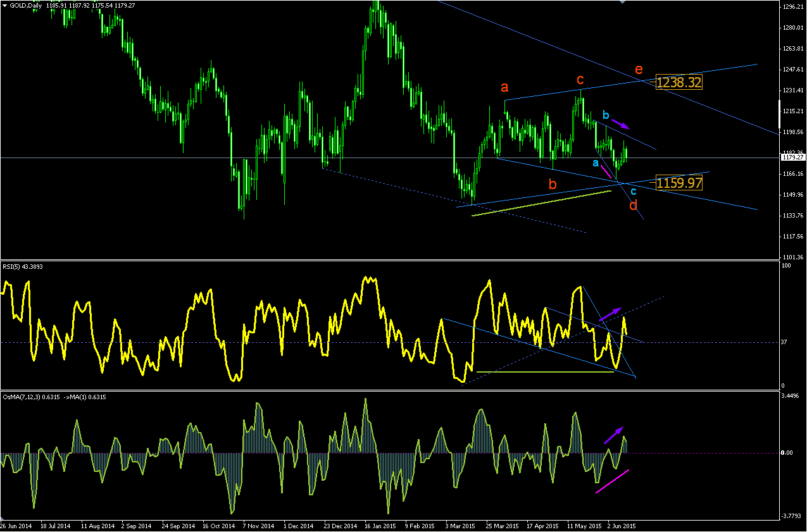Click the 1149.96 price scale value

coord(793,195)
